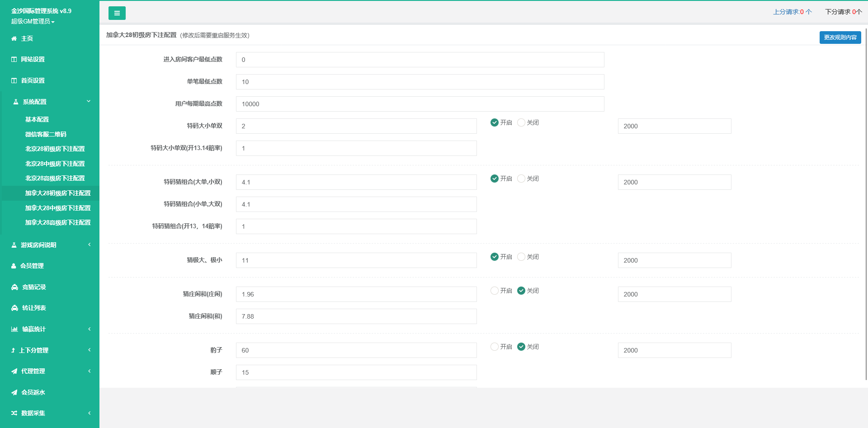Enable 开启 radio for 猜庄闲和
This screenshot has width=868, height=428.
pos(495,291)
